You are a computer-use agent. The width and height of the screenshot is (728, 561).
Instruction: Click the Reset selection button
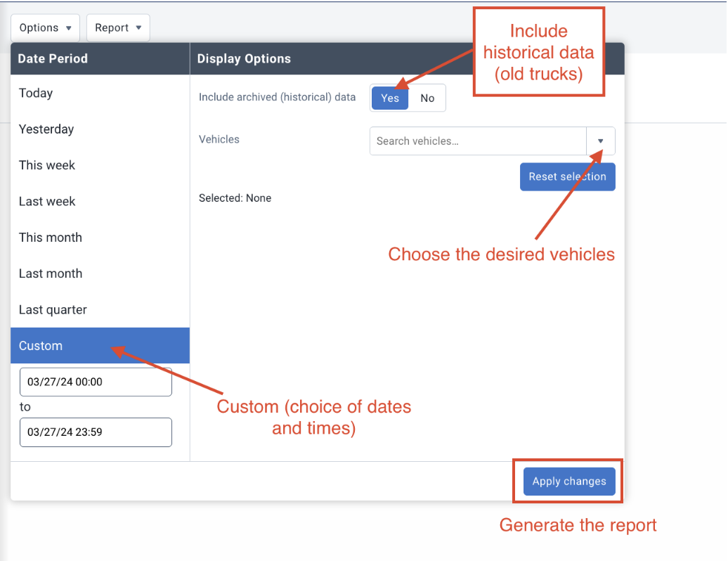point(567,176)
